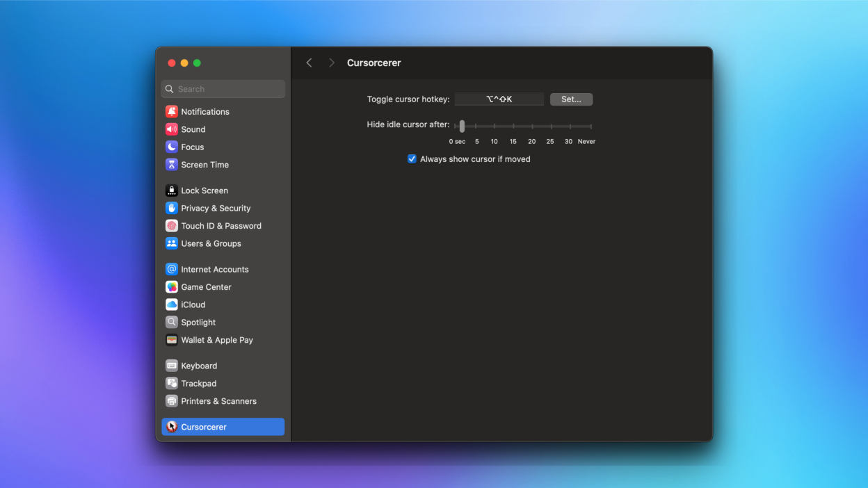Click the search magnifying glass icon
The width and height of the screenshot is (868, 488).
[170, 89]
